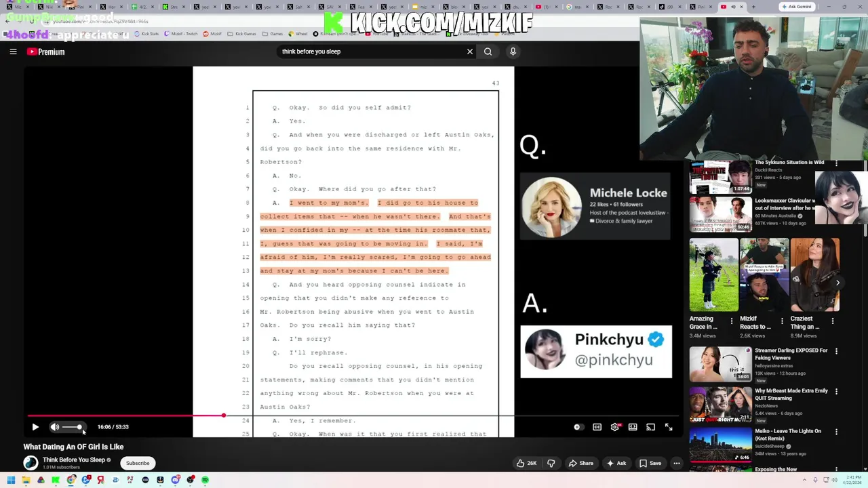
Task: Open options for Mizkif Reacts short
Action: click(x=782, y=321)
